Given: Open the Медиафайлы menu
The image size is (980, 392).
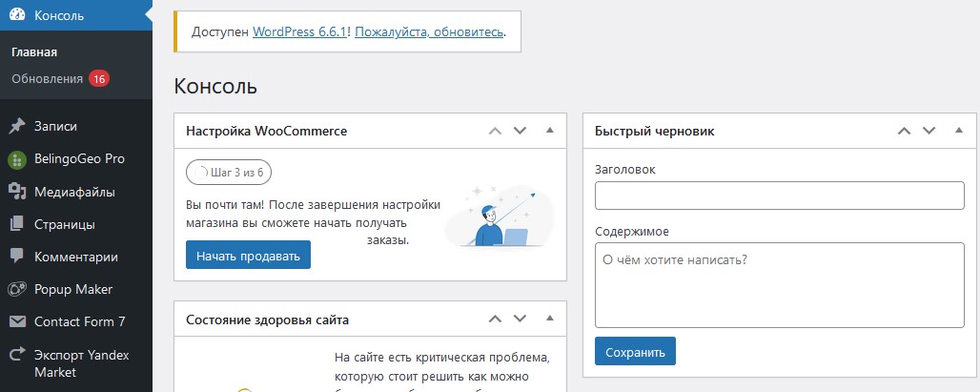Looking at the screenshot, I should [76, 192].
